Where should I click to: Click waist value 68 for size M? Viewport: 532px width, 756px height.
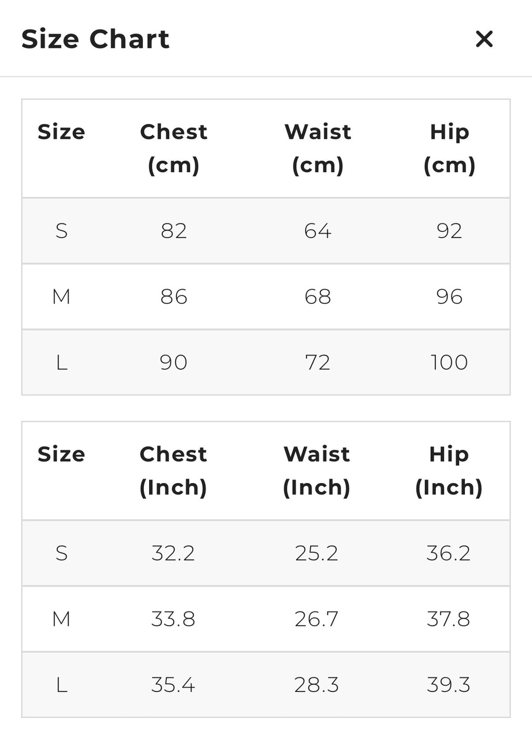[317, 297]
